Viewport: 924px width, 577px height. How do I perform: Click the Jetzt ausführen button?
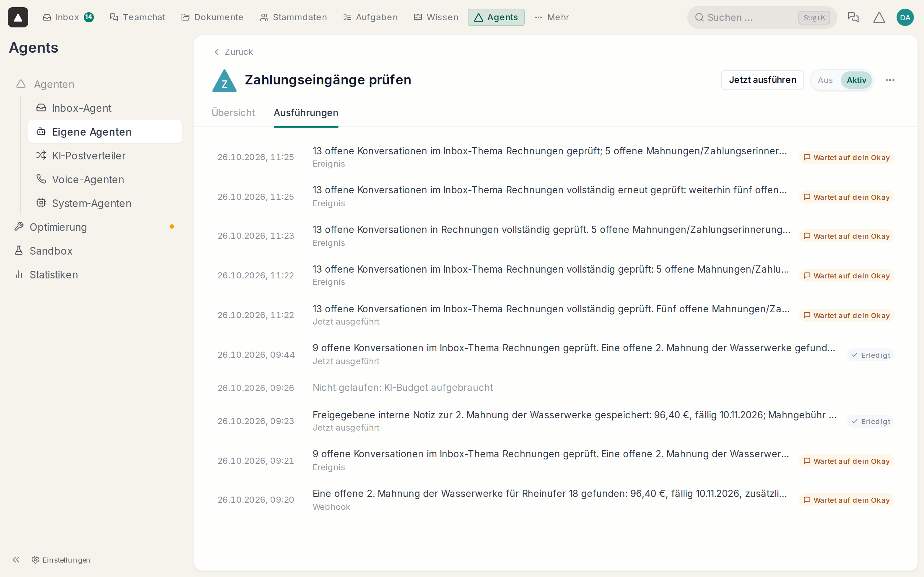pyautogui.click(x=763, y=80)
